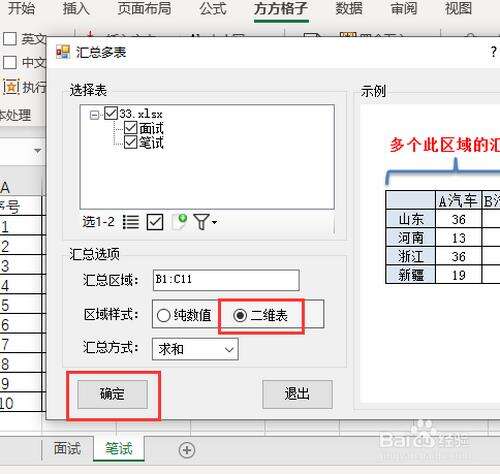Click 山东 cell in example table
The height and width of the screenshot is (474, 500).
411,219
